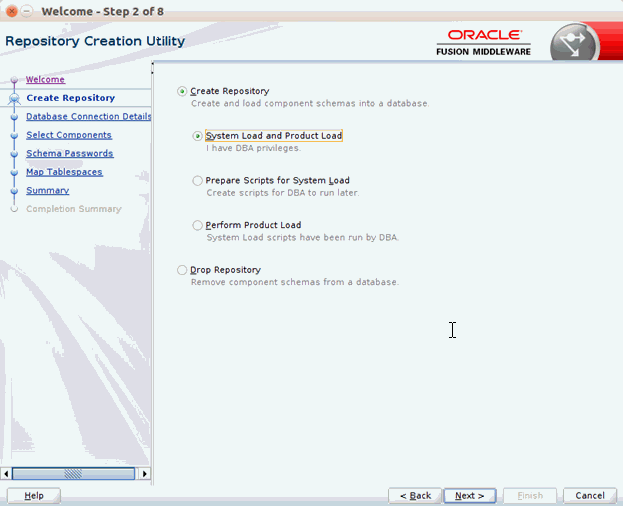Click the Map Tablespaces bullet icon
623x506 pixels.
pos(14,172)
